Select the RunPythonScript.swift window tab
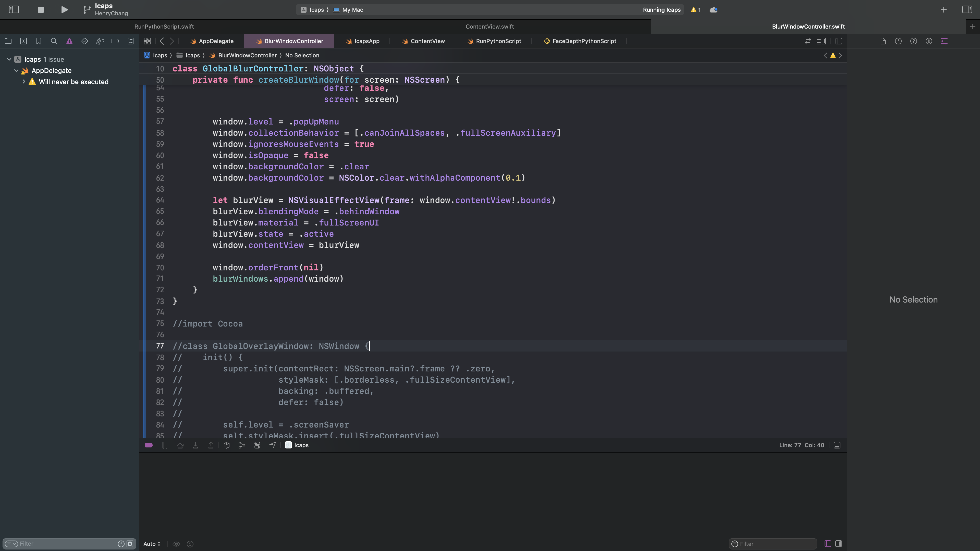 (x=164, y=27)
